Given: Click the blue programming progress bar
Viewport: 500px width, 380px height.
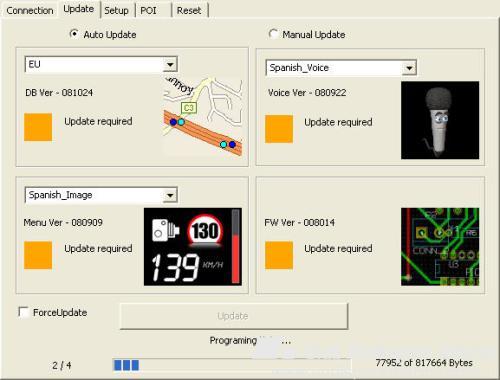Looking at the screenshot, I should point(232,365).
